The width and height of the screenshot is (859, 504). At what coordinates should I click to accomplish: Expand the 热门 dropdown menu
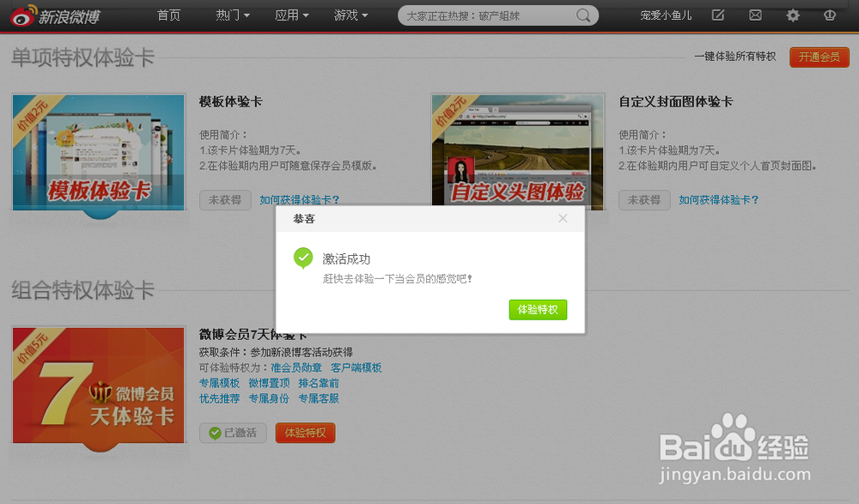232,15
